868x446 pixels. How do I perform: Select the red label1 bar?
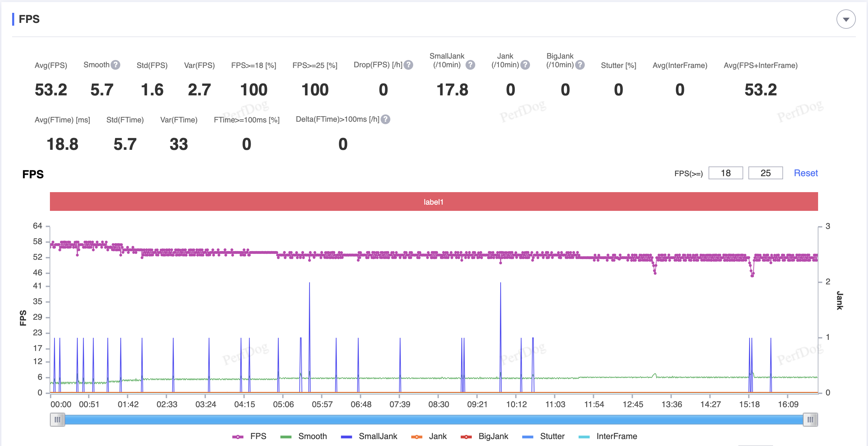coord(434,202)
